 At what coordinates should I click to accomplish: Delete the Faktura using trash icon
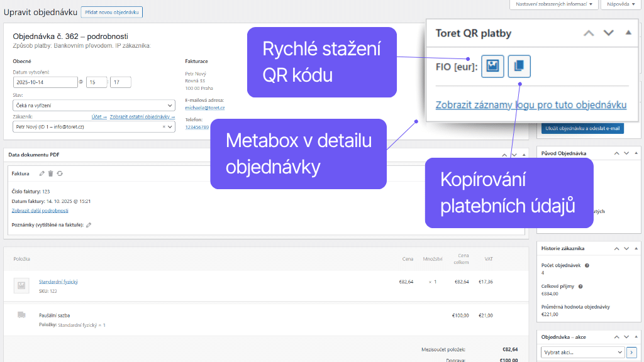point(50,173)
